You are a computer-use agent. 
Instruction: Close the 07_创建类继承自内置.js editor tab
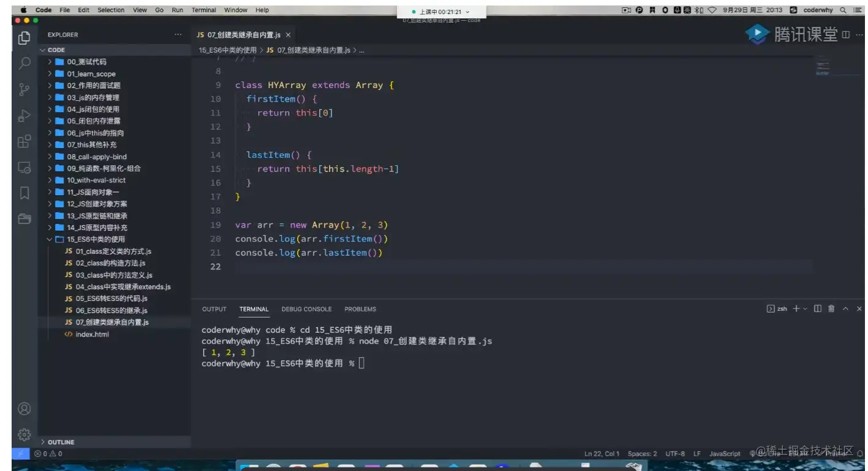point(288,35)
